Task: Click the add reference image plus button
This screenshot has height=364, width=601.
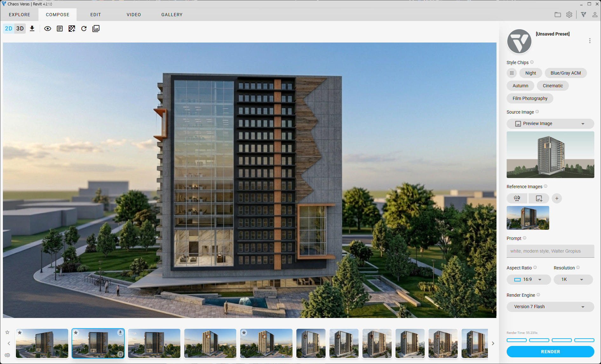Action: (x=557, y=198)
